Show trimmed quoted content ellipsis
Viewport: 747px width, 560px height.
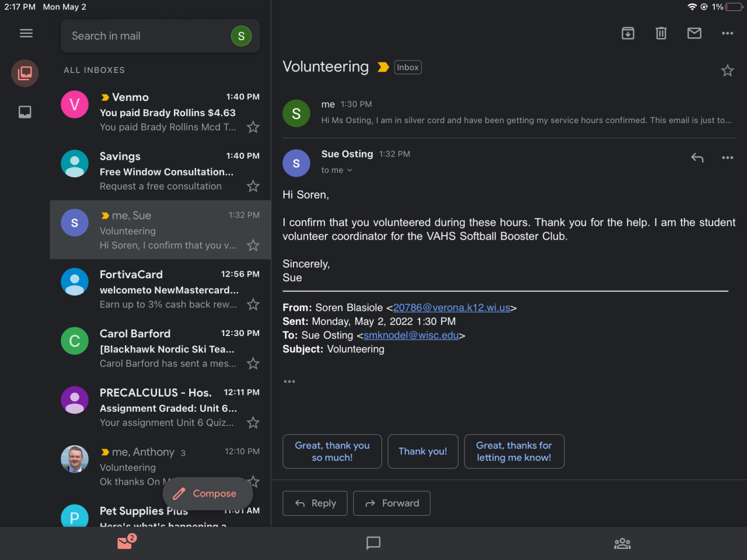tap(289, 381)
